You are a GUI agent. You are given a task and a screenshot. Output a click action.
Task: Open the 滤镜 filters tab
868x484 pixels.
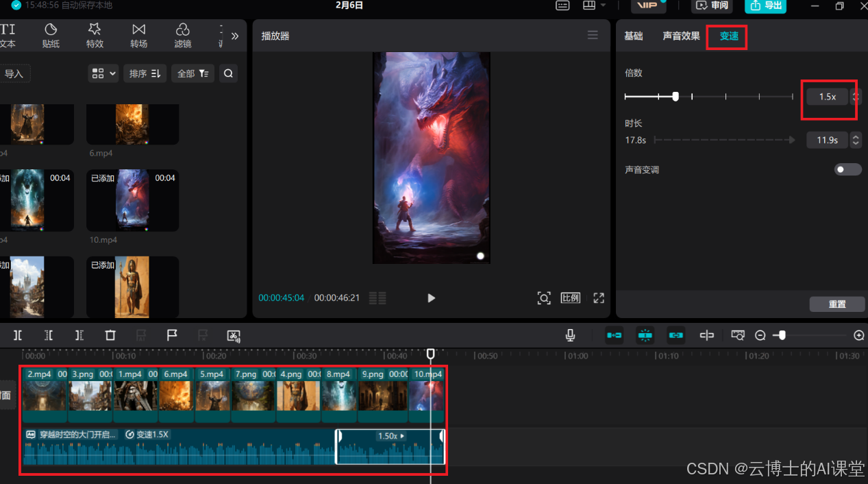(x=183, y=36)
